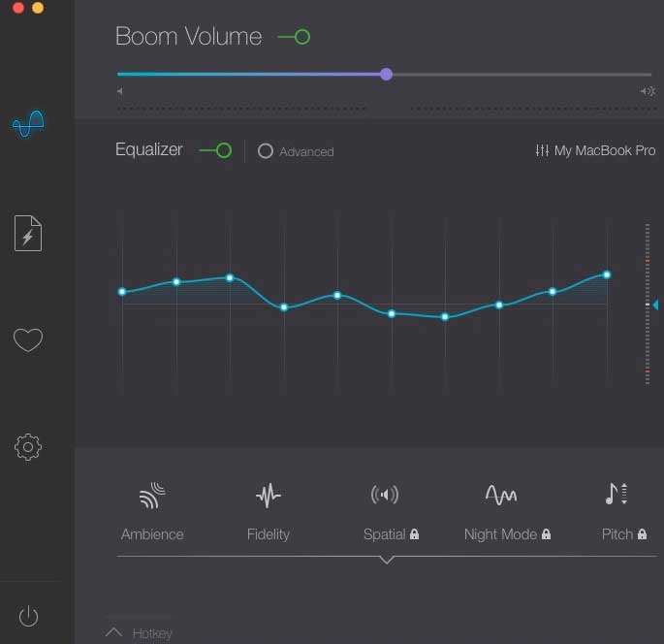Click the power button icon
The width and height of the screenshot is (664, 644).
click(x=28, y=616)
